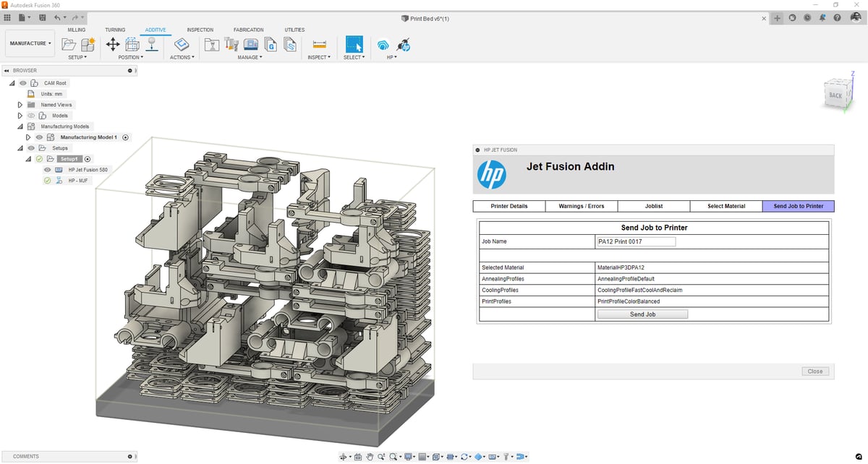Expand the Comments panel options
The height and width of the screenshot is (464, 868).
(130, 457)
